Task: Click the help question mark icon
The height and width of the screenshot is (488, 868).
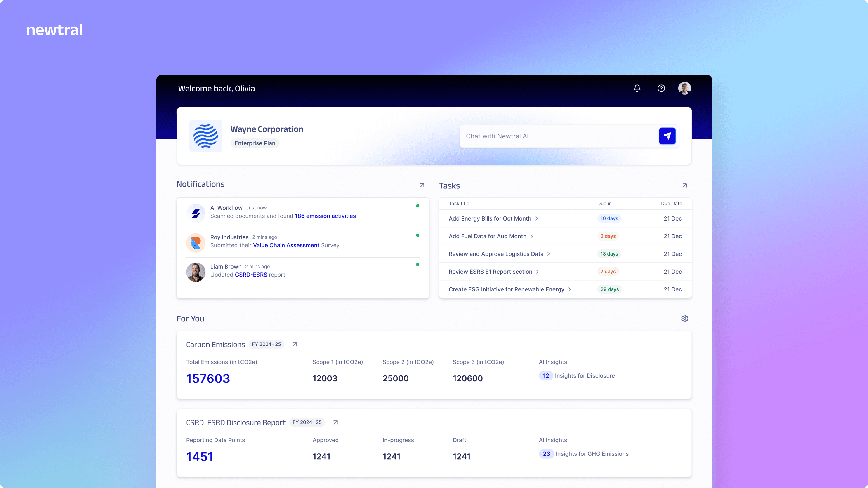Action: [661, 88]
